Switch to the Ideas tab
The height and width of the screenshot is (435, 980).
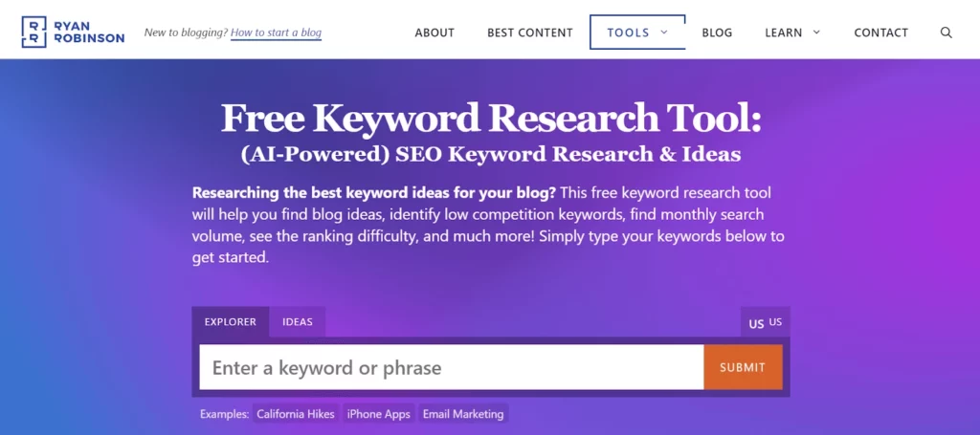tap(298, 322)
